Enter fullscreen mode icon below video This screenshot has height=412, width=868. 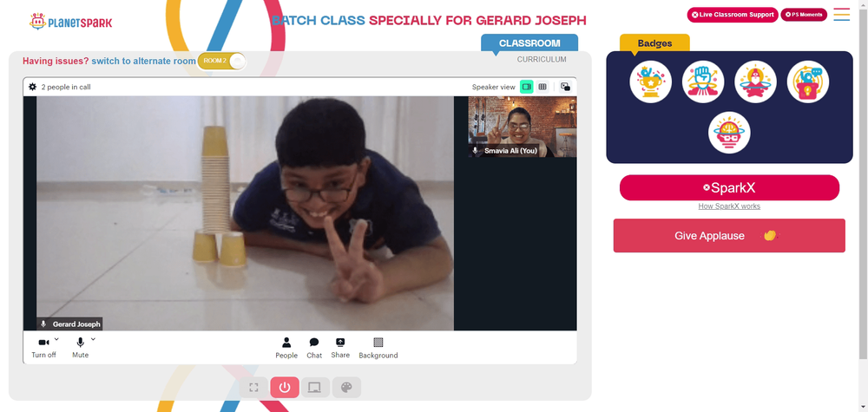(x=253, y=388)
